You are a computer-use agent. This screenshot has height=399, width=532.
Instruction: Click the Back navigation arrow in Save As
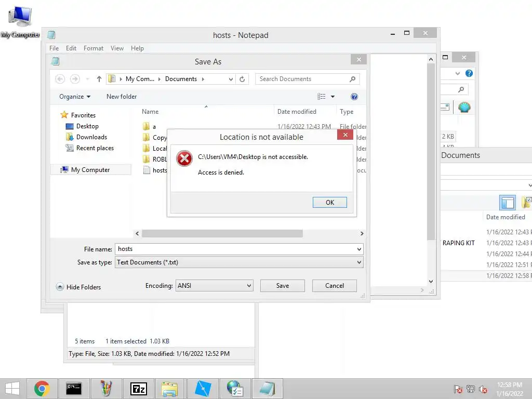pyautogui.click(x=60, y=79)
